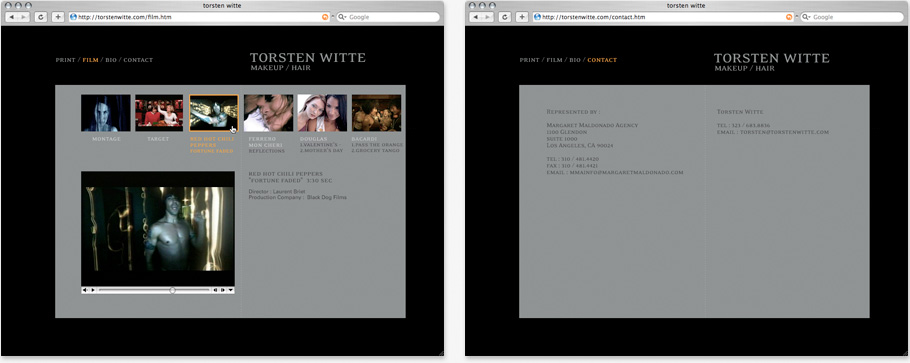The image size is (910, 363).
Task: Select the Ferrero Mon Cheri thumbnail
Action: [268, 113]
